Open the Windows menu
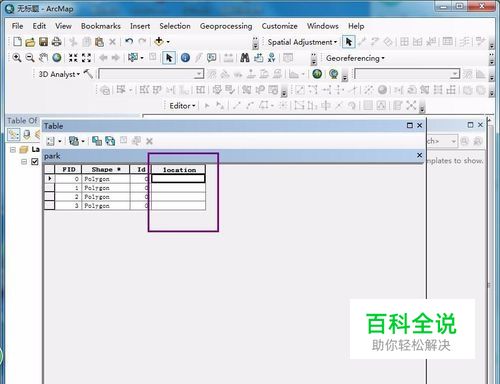The width and height of the screenshot is (500, 384). pos(323,26)
